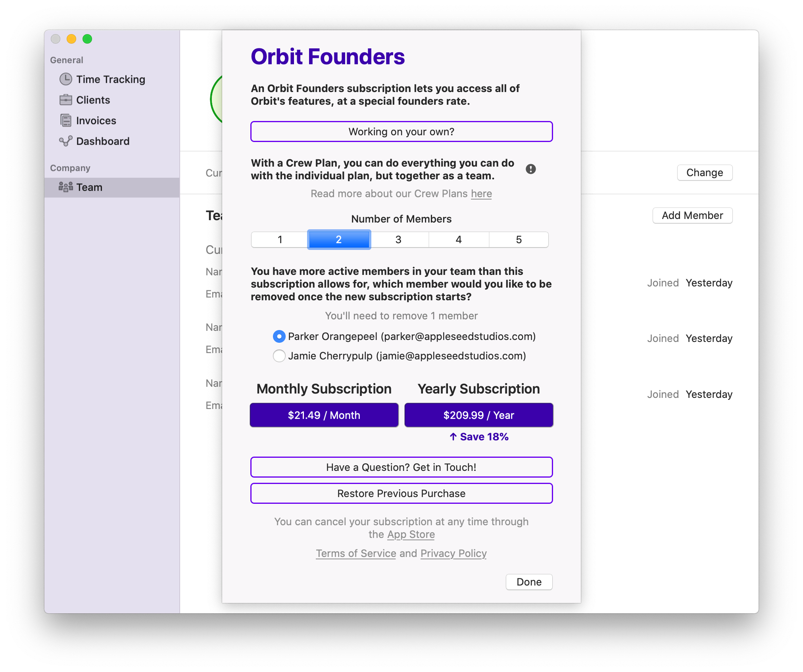The height and width of the screenshot is (672, 803).
Task: Click Restore Previous Purchase button
Action: tap(400, 493)
